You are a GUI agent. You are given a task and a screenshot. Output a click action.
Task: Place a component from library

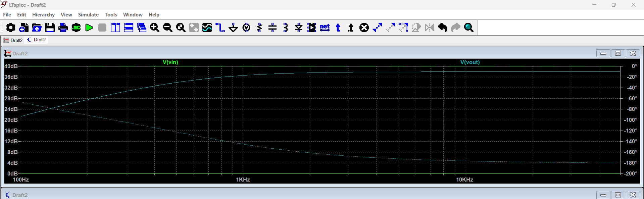click(312, 28)
